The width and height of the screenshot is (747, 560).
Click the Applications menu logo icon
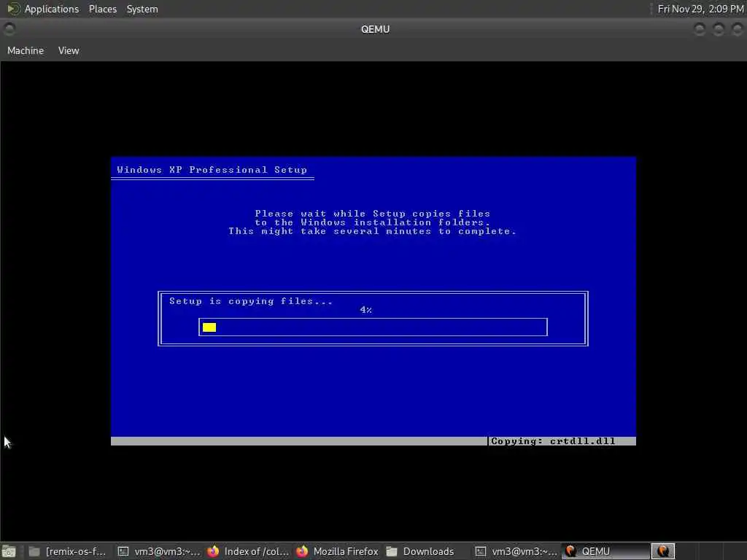pos(13,9)
